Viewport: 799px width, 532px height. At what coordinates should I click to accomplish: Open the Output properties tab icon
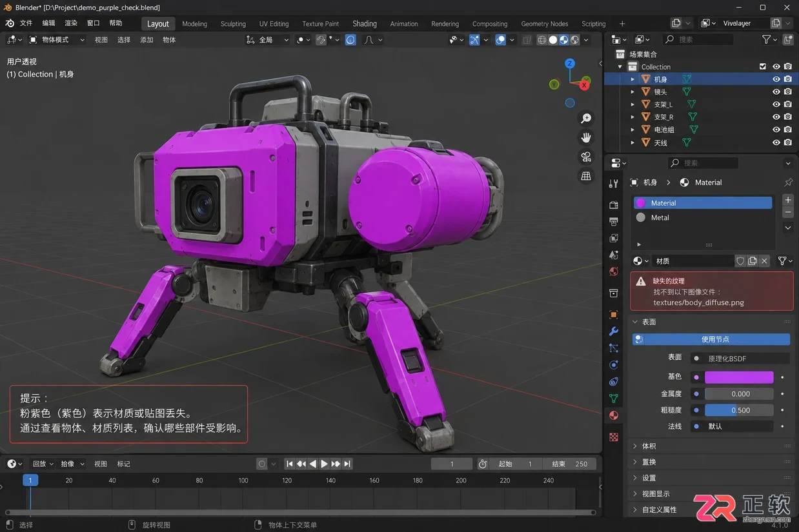point(614,221)
